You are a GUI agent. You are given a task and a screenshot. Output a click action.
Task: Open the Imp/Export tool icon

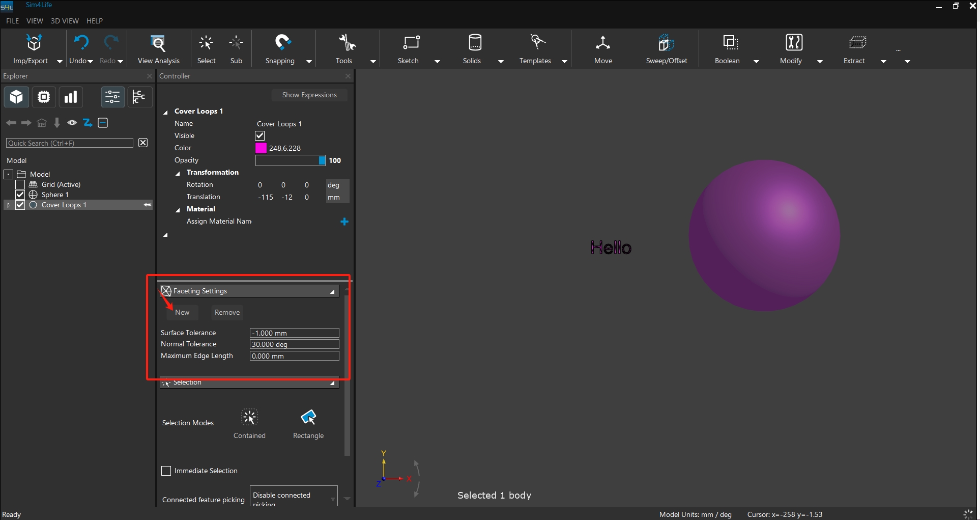pos(34,43)
